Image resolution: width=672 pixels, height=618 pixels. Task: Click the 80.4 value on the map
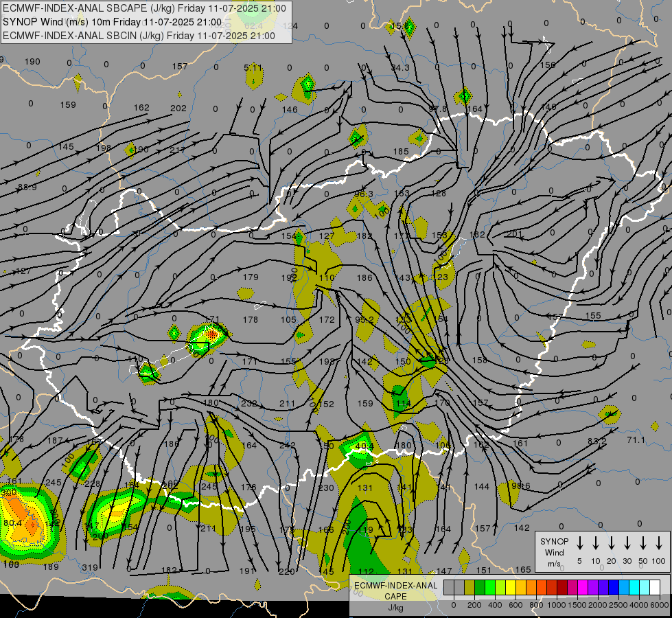pyautogui.click(x=12, y=523)
